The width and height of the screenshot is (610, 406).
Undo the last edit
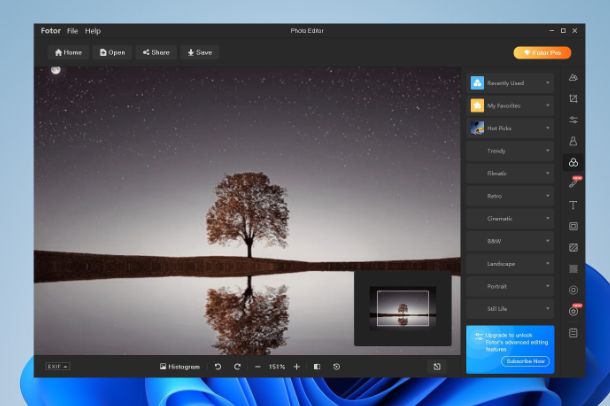point(218,367)
